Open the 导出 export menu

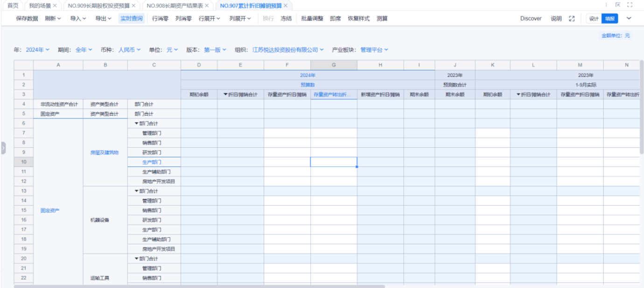(103, 19)
